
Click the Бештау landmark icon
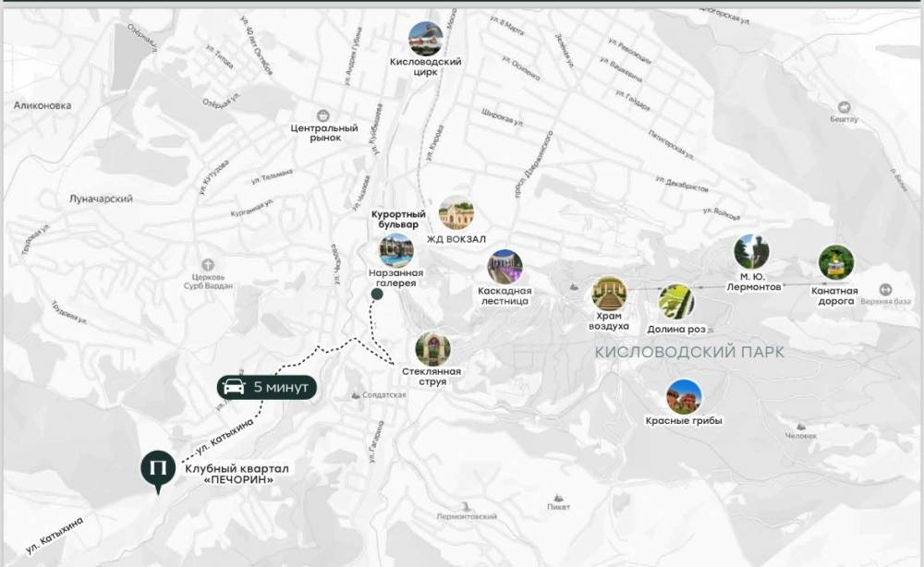844,107
